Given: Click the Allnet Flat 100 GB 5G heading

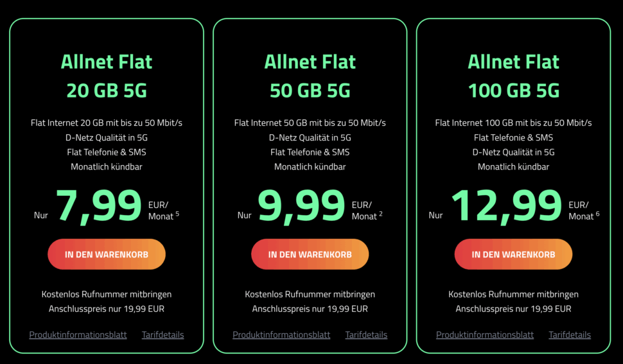Looking at the screenshot, I should coord(513,76).
